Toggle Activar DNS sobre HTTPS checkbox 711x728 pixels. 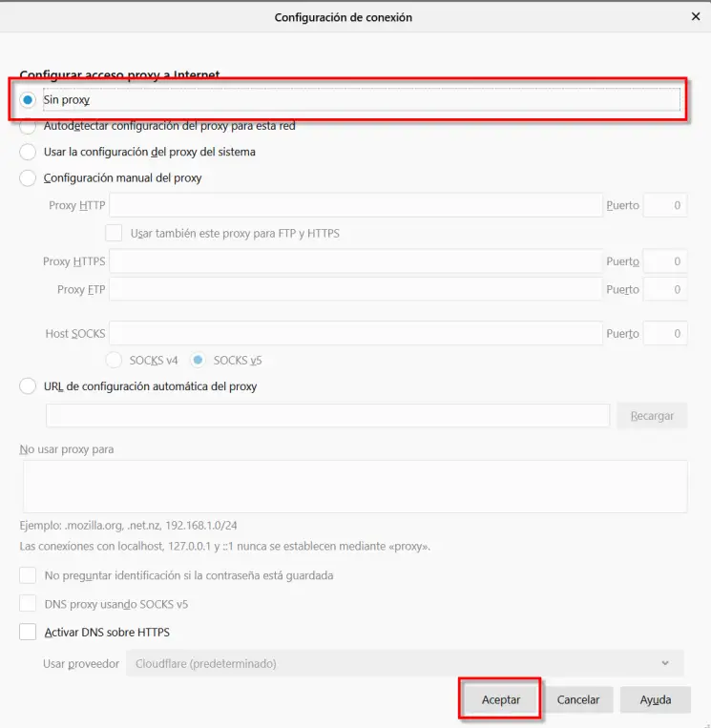coord(29,633)
